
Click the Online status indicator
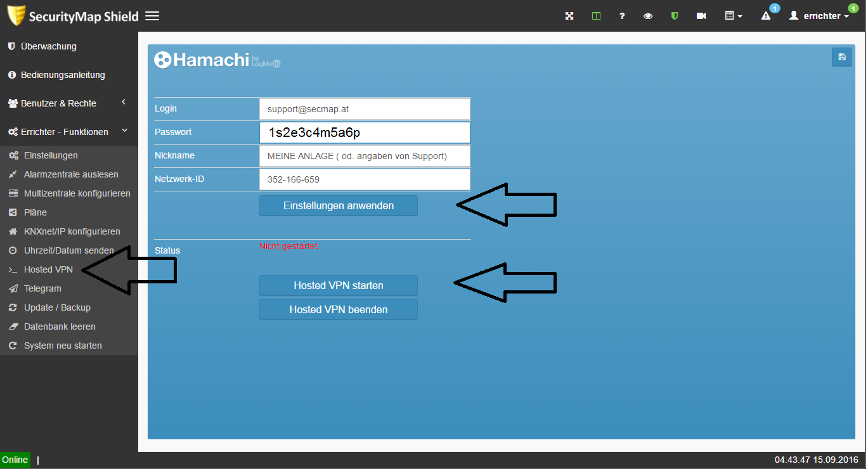point(15,460)
